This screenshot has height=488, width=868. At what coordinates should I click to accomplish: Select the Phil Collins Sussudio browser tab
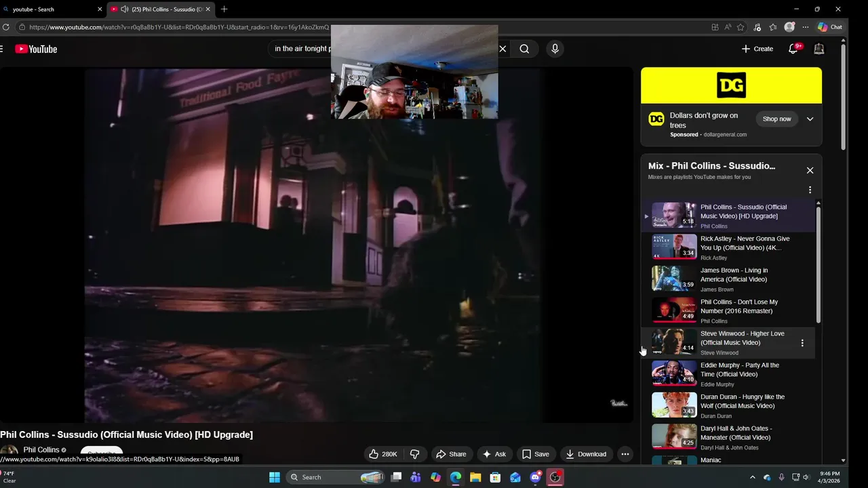tap(161, 9)
